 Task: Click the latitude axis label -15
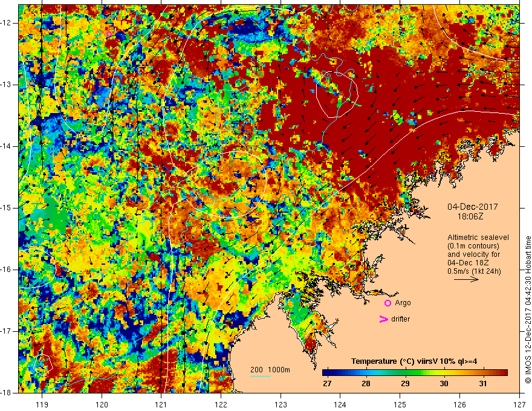(x=6, y=208)
